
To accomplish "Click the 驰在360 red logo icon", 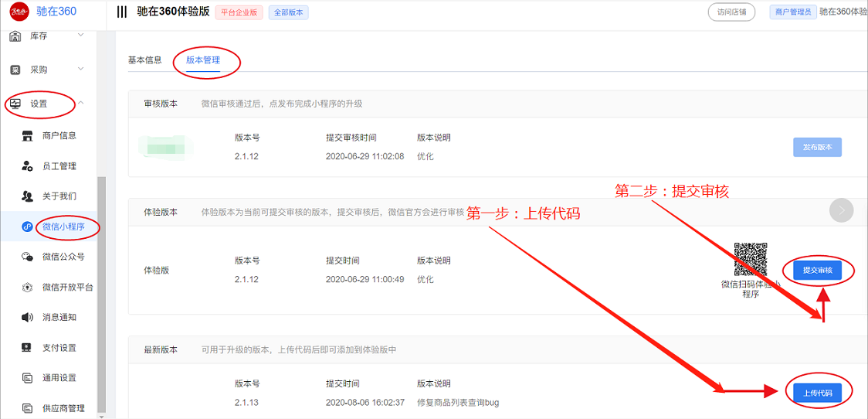I will [19, 11].
